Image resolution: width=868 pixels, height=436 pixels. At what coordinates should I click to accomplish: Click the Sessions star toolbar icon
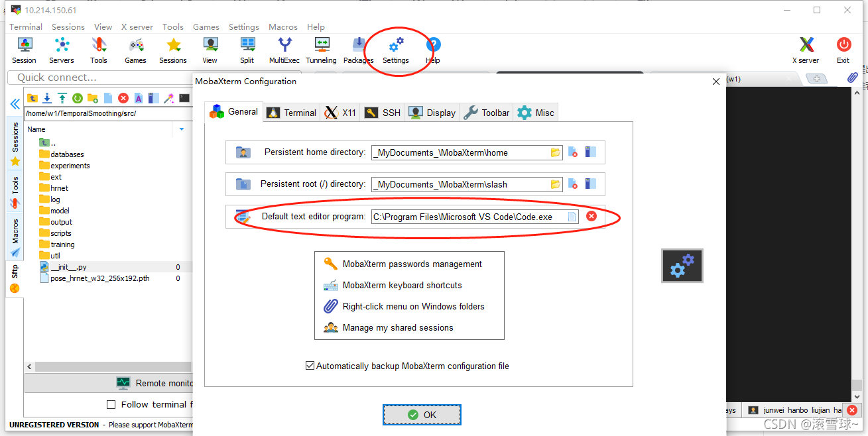pyautogui.click(x=173, y=50)
